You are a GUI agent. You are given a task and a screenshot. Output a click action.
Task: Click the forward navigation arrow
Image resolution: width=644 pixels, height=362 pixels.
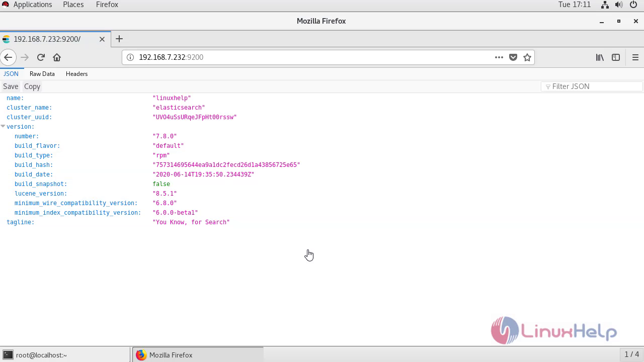click(x=25, y=57)
